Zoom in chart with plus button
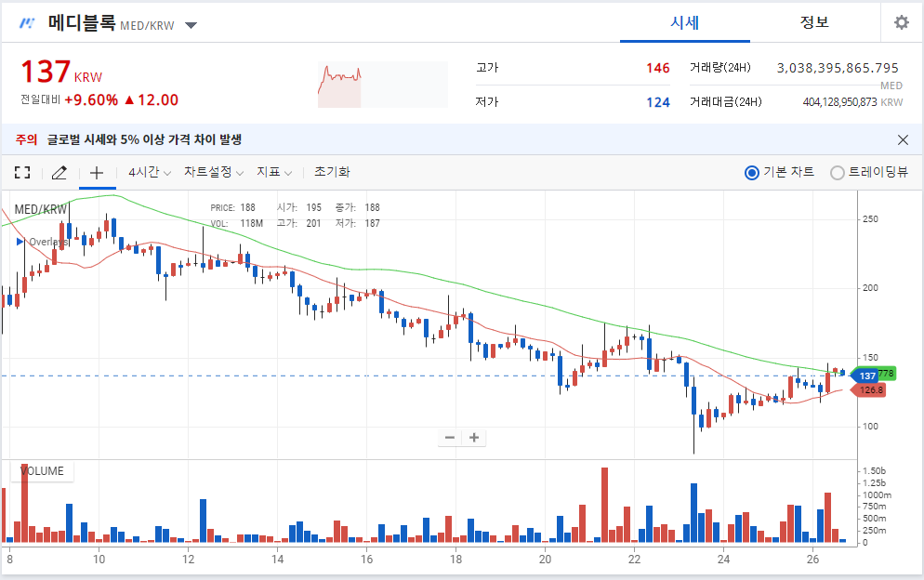The height and width of the screenshot is (580, 924). coord(474,438)
